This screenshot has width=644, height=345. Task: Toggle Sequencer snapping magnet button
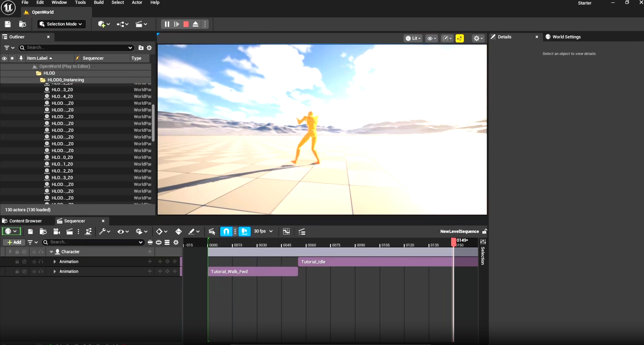click(226, 232)
